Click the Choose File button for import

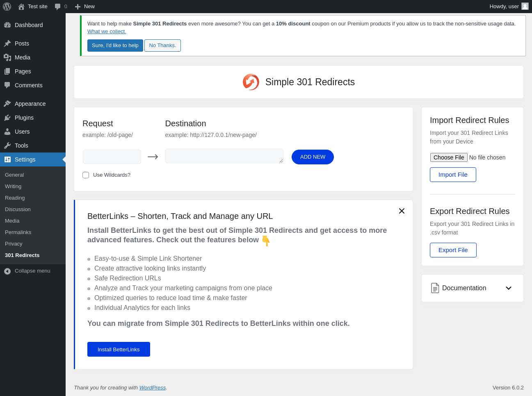449,157
